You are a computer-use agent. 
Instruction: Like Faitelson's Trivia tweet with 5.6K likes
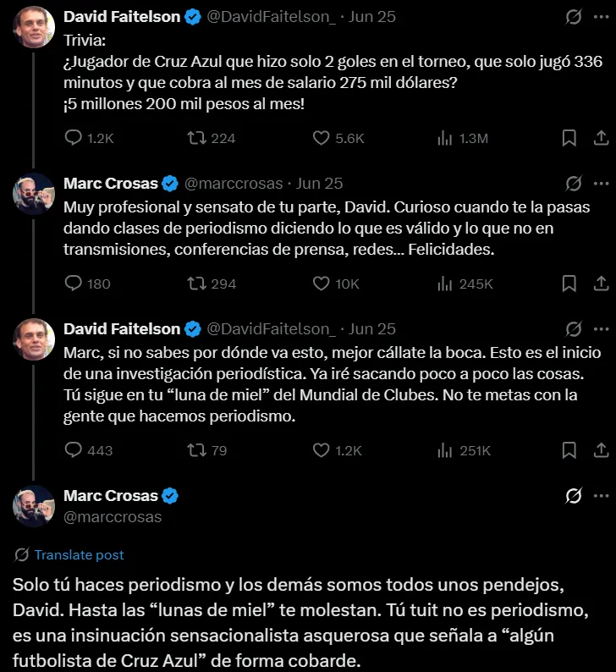pyautogui.click(x=322, y=138)
